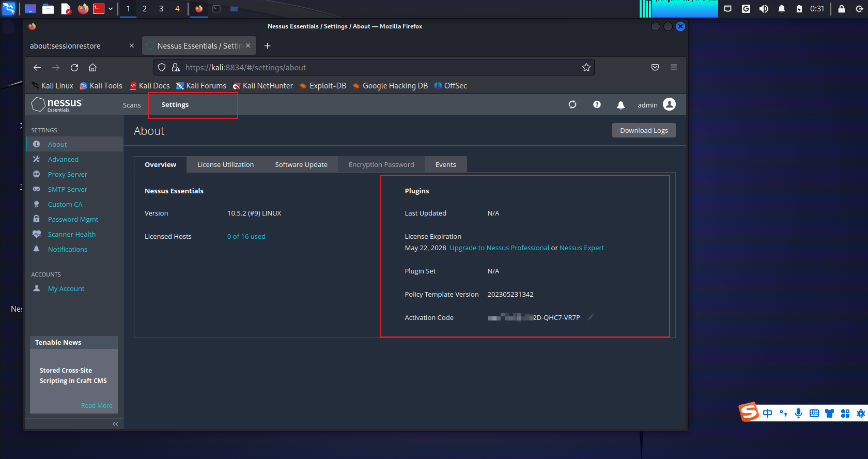The image size is (868, 459).
Task: Click the Custom CA certificate icon
Action: coord(37,204)
